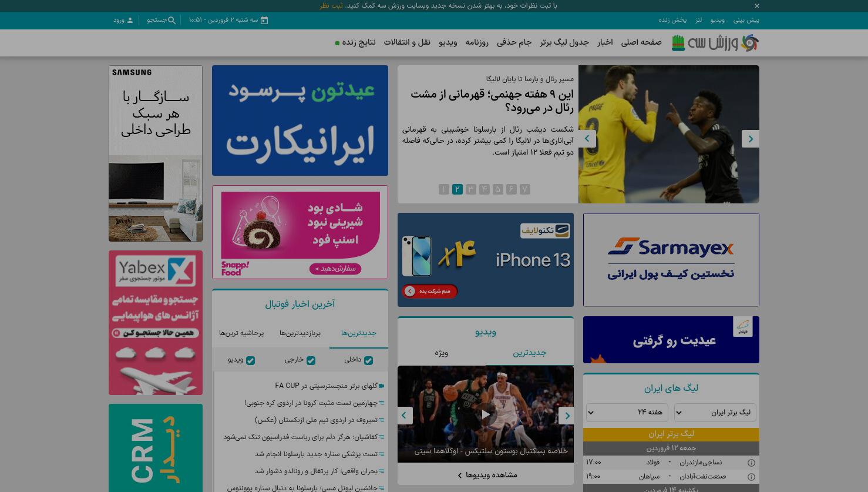Click the ثبت نظر feedback link
The height and width of the screenshot is (492, 868).
331,6
